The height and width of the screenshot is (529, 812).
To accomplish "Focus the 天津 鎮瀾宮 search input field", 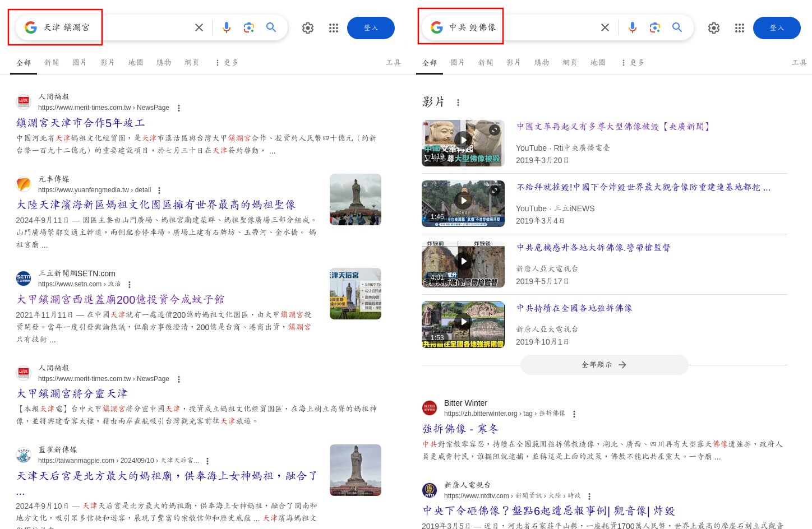I will 115,27.
